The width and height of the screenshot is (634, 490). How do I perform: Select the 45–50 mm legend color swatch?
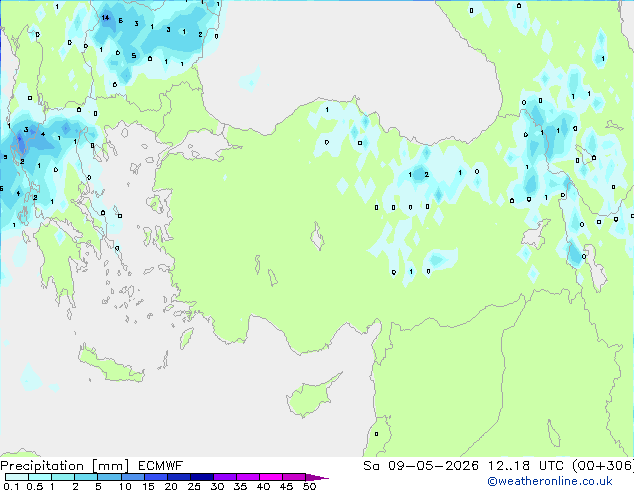pyautogui.click(x=294, y=477)
